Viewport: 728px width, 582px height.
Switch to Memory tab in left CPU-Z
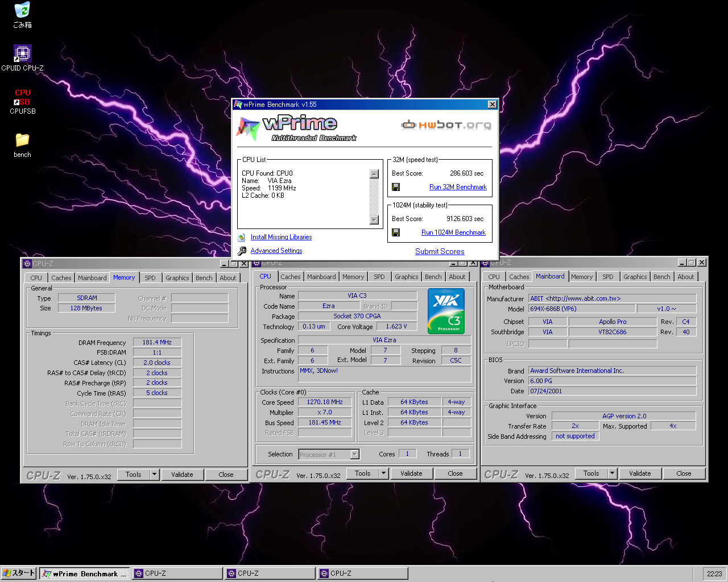tap(124, 277)
